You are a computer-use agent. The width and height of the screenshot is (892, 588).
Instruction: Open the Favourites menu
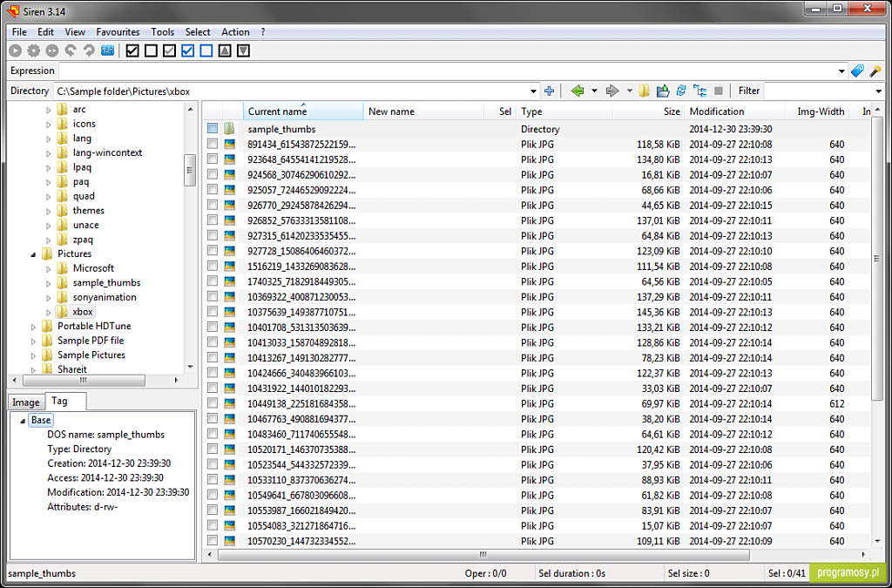tap(118, 32)
